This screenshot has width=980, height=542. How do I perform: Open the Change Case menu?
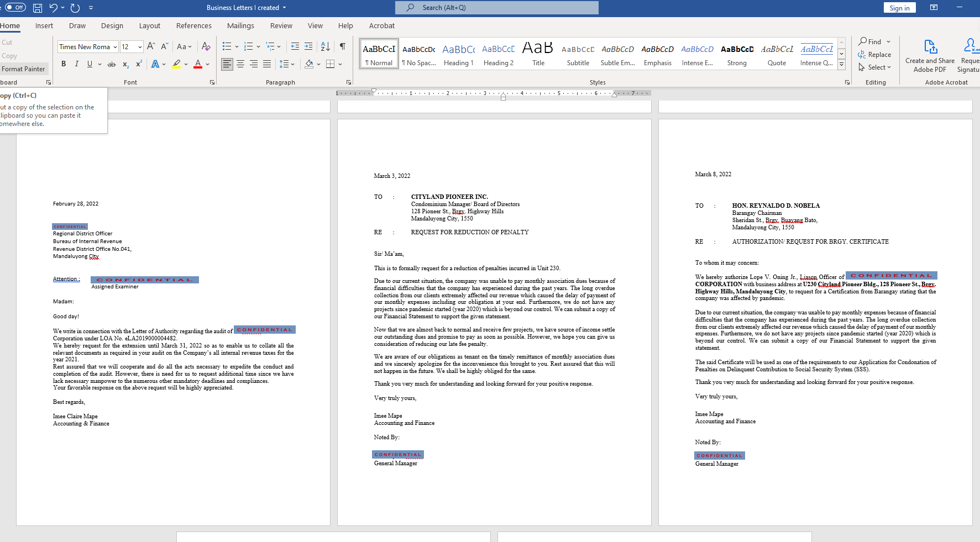(184, 47)
